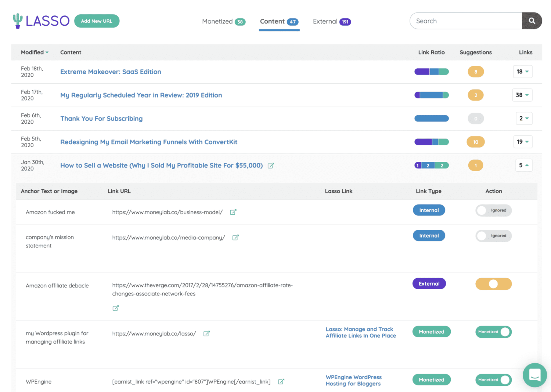The image size is (551, 392).
Task: Click suggestions badge 8 for Extreme Makeover
Action: [x=476, y=72]
